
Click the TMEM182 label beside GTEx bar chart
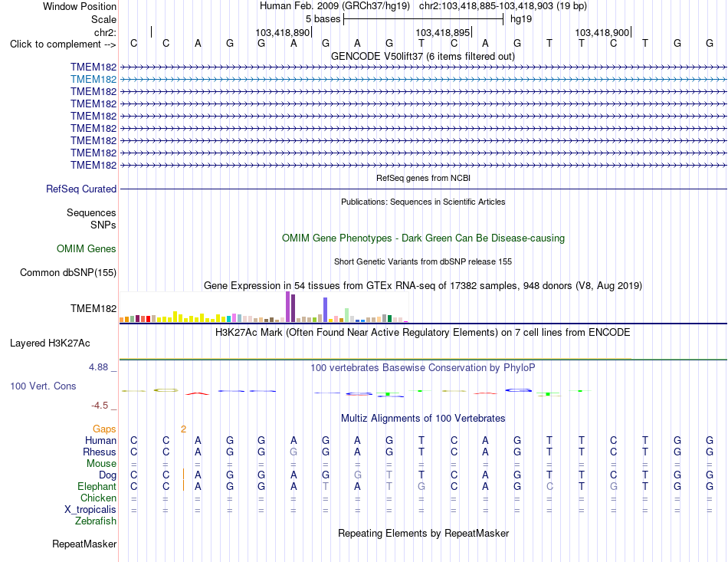tap(93, 308)
